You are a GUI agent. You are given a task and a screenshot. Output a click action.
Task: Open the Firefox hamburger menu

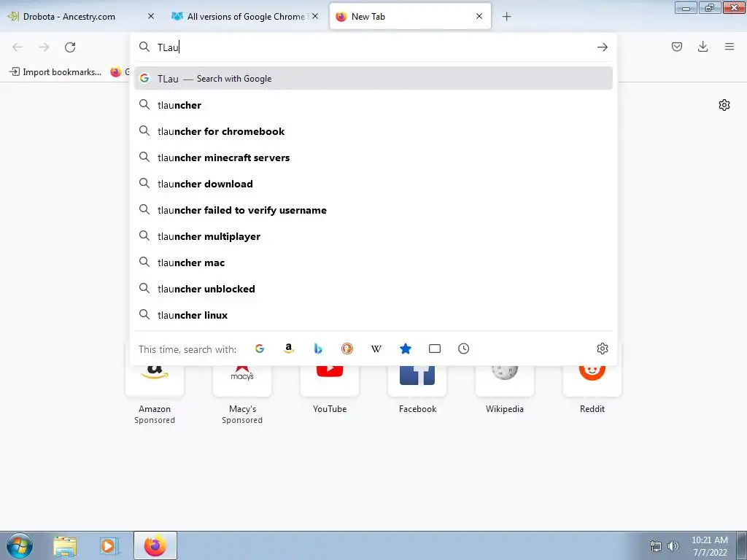tap(729, 47)
